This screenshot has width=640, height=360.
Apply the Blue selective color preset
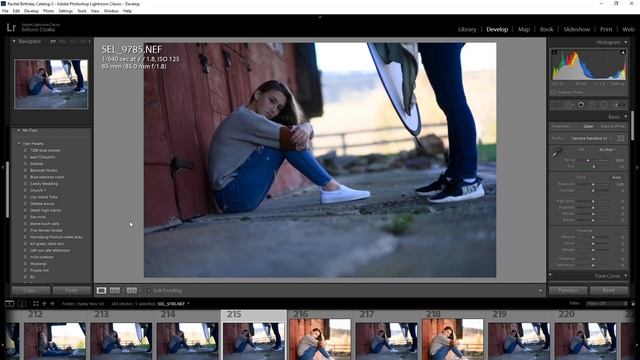pos(47,177)
